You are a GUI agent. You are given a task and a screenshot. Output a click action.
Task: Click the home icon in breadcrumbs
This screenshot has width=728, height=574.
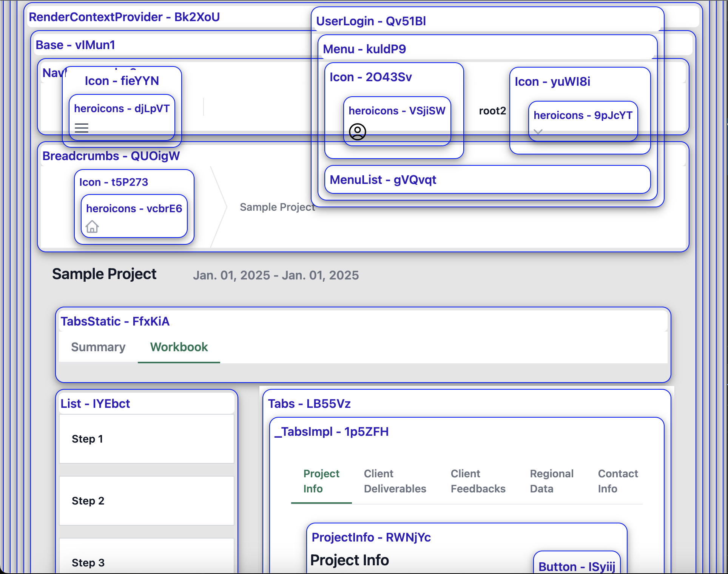[92, 227]
